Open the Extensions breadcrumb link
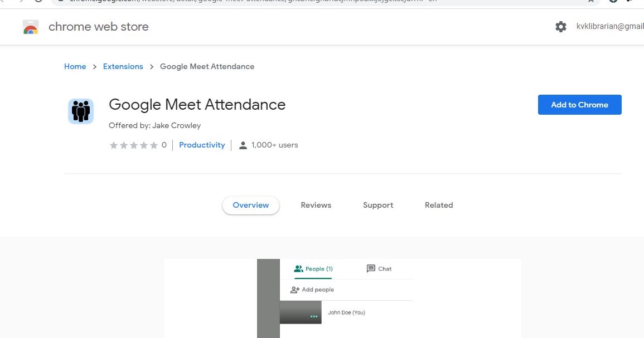This screenshot has height=338, width=644. click(123, 66)
